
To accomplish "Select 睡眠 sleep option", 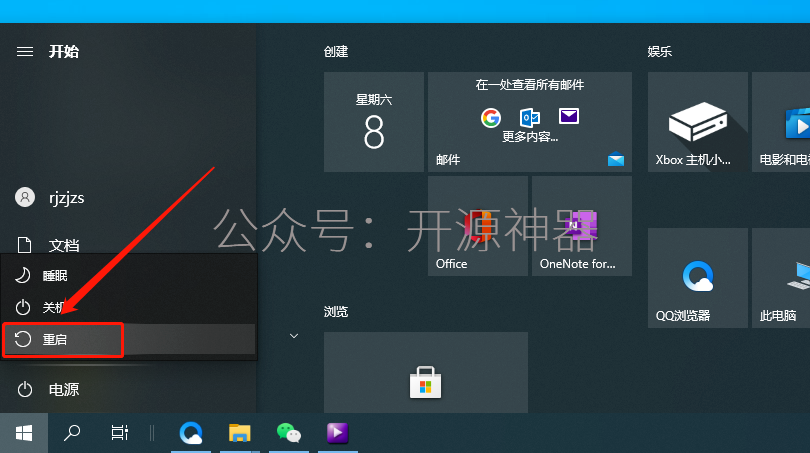I will (x=129, y=275).
